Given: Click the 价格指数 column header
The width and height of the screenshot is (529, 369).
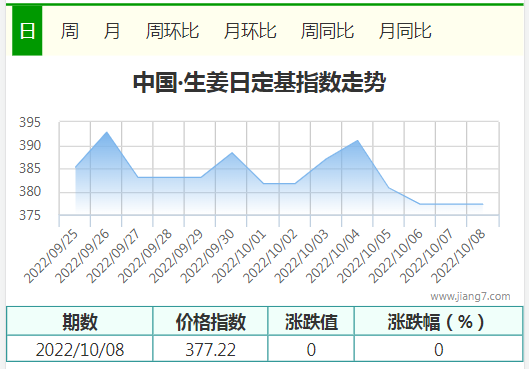Looking at the screenshot, I should (x=211, y=321).
